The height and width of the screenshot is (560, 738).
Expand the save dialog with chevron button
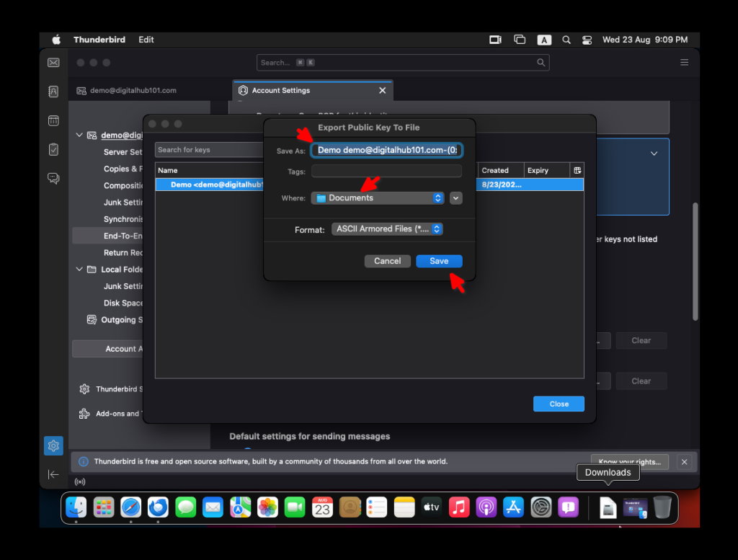point(455,198)
